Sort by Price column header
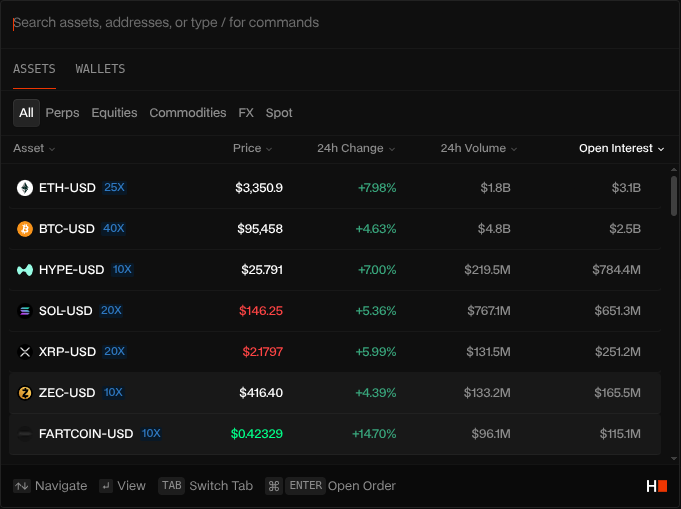 [x=252, y=149]
